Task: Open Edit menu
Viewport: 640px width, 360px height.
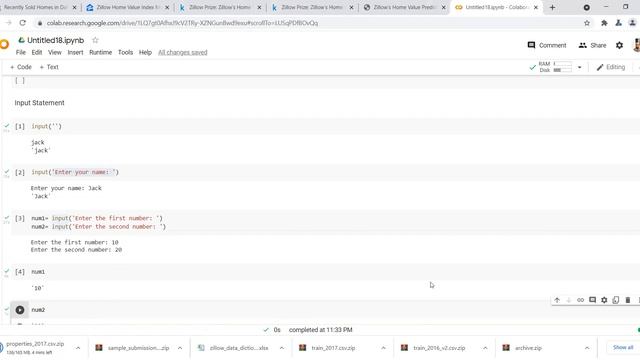Action: point(37,52)
